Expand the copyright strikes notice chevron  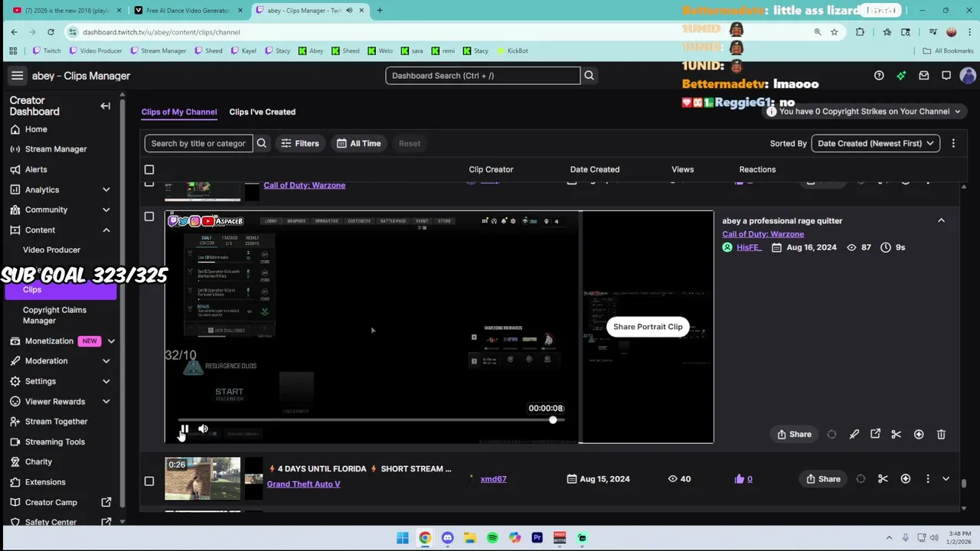pos(957,112)
